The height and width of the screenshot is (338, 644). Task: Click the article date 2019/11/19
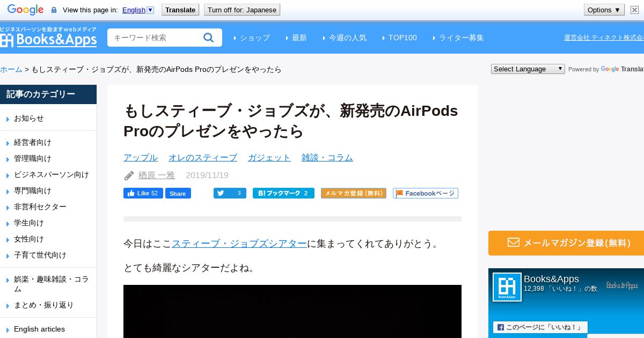207,175
